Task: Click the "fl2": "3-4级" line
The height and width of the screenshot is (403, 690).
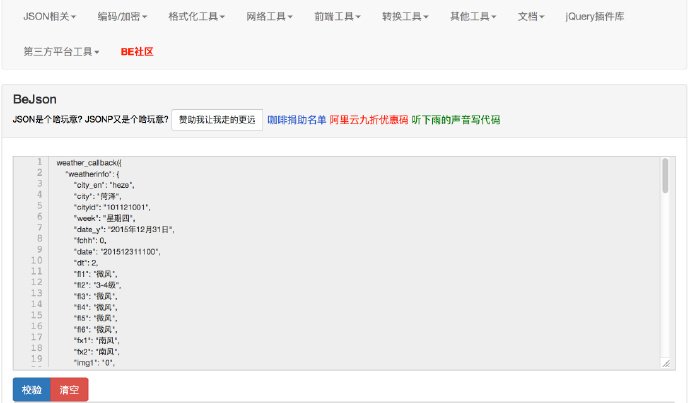Action: click(97, 285)
